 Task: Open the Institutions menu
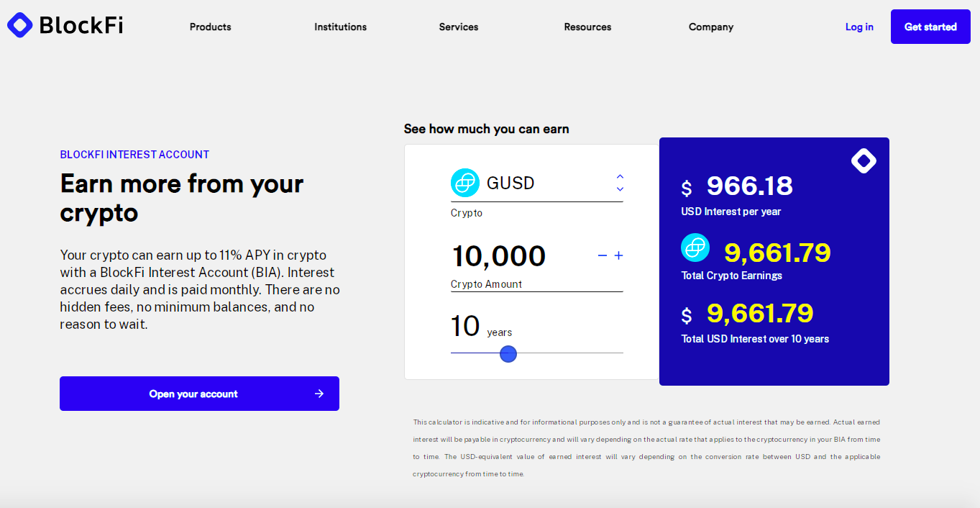tap(340, 27)
